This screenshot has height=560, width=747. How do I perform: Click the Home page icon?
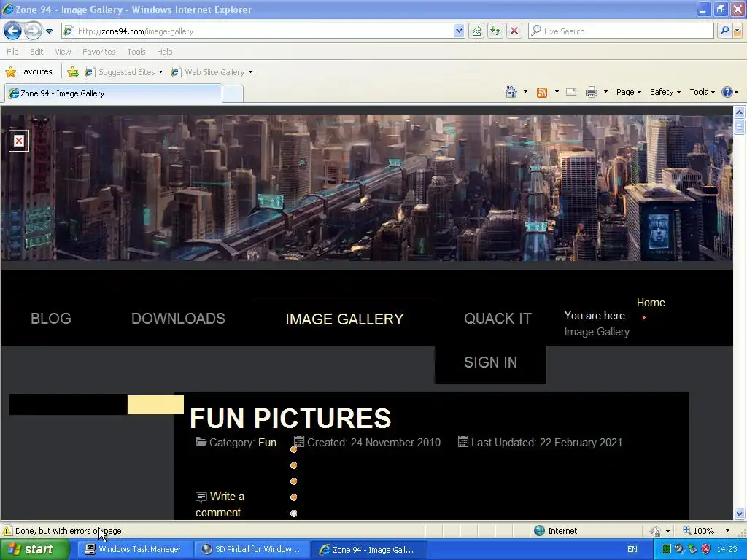point(511,92)
